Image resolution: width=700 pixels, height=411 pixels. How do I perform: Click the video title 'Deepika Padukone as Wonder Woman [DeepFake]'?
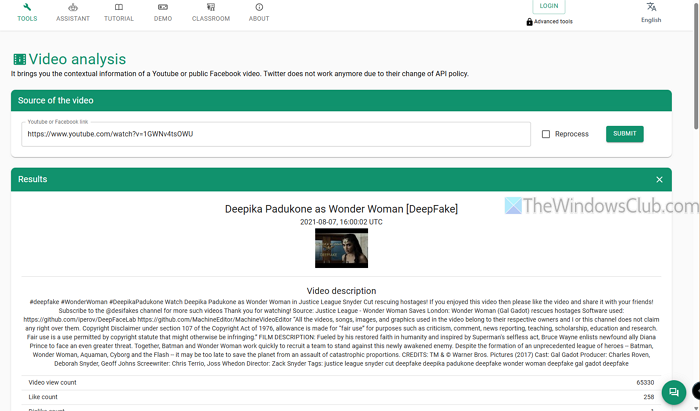click(342, 209)
